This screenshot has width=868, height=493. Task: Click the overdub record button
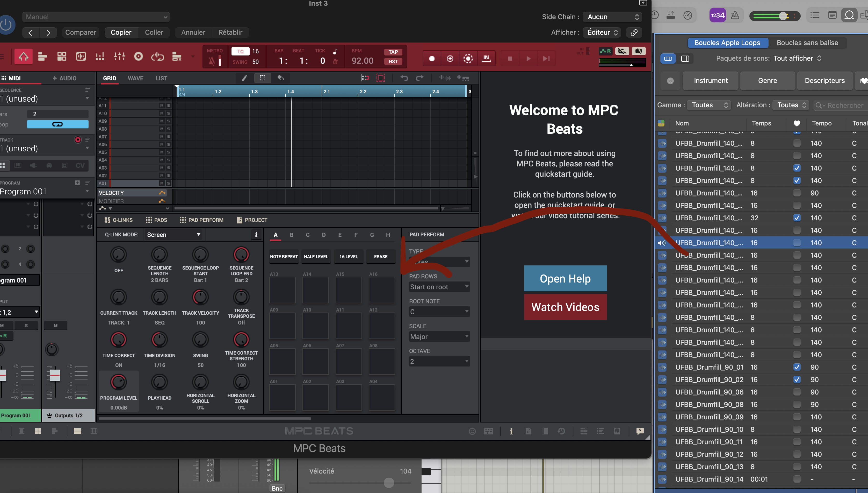pos(450,59)
